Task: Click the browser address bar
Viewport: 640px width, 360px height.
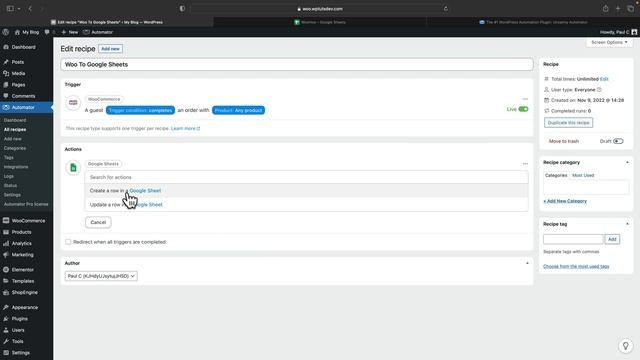Action: coord(320,9)
